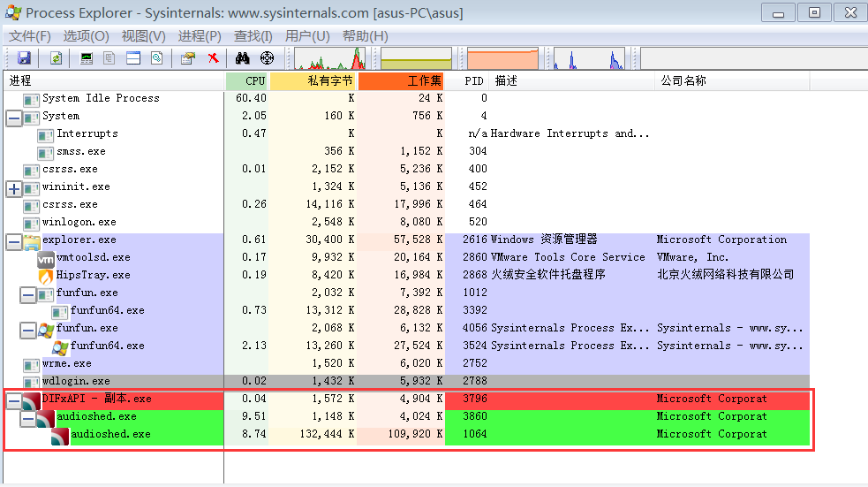
Task: Click the 火绒安全软件托盘程序 description text
Action: coord(548,275)
